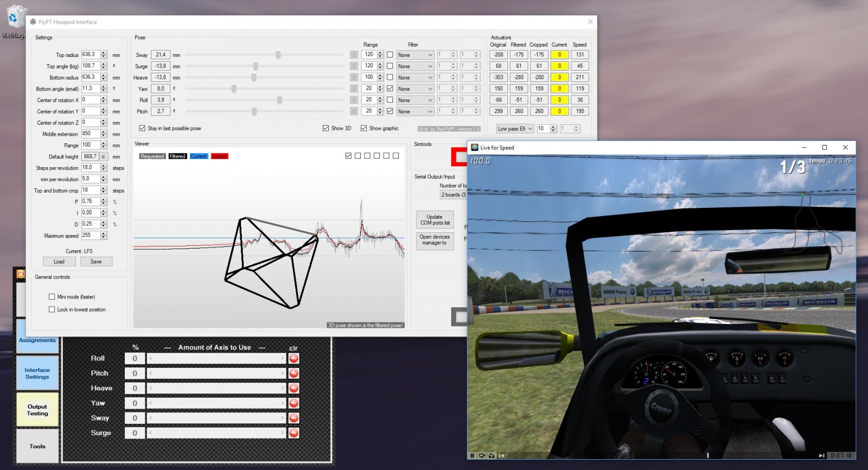Open the Surge filter dropdown showing None
This screenshot has width=868, height=470.
coord(415,66)
